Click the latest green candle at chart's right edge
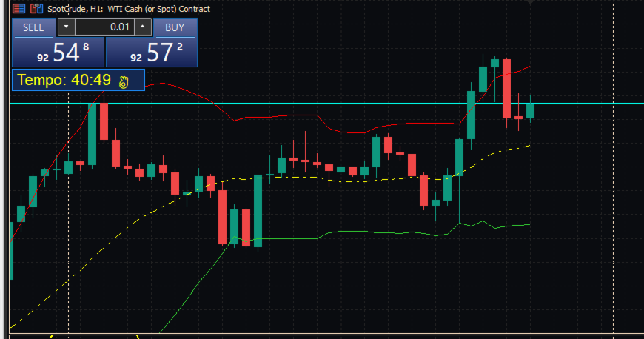 [530, 111]
